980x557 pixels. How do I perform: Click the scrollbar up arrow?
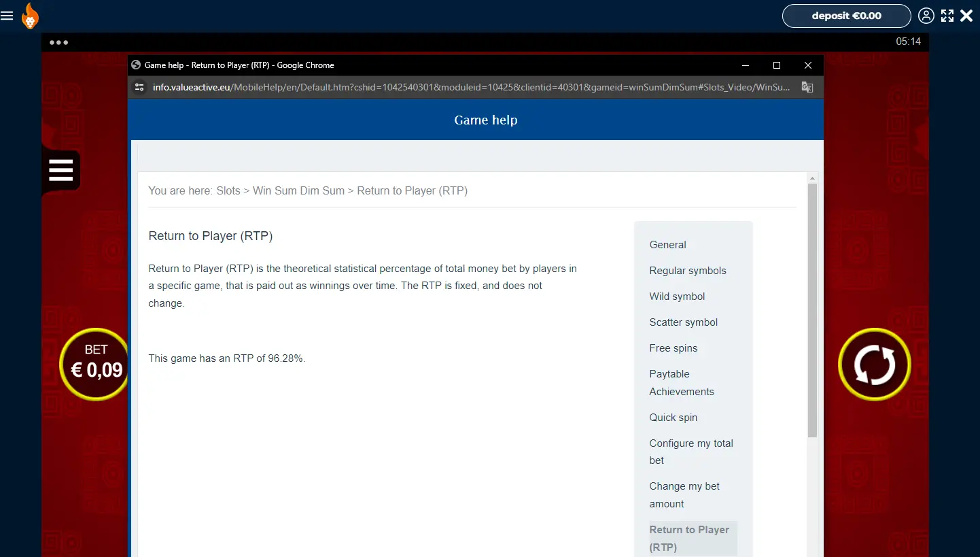[x=812, y=178]
